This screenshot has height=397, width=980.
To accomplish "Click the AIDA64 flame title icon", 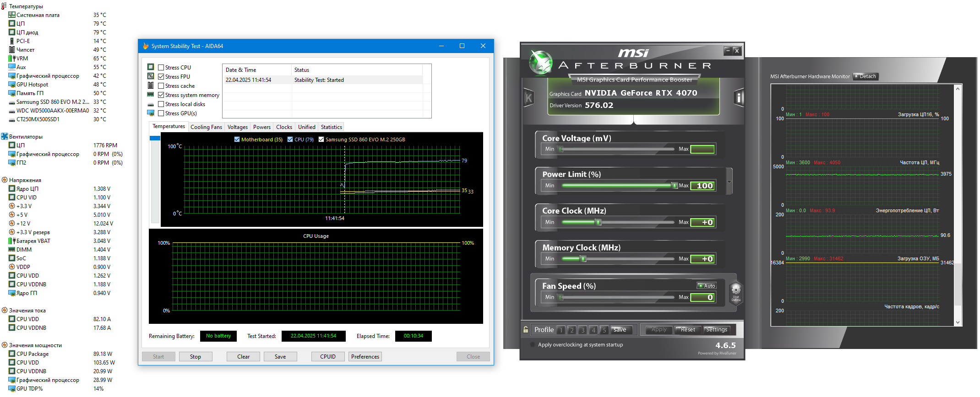I will click(x=146, y=46).
